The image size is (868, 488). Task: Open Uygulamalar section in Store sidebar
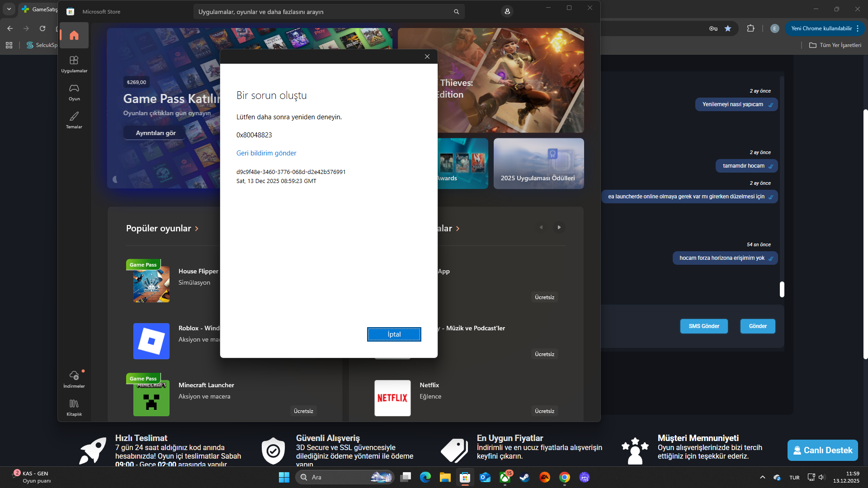(x=74, y=64)
